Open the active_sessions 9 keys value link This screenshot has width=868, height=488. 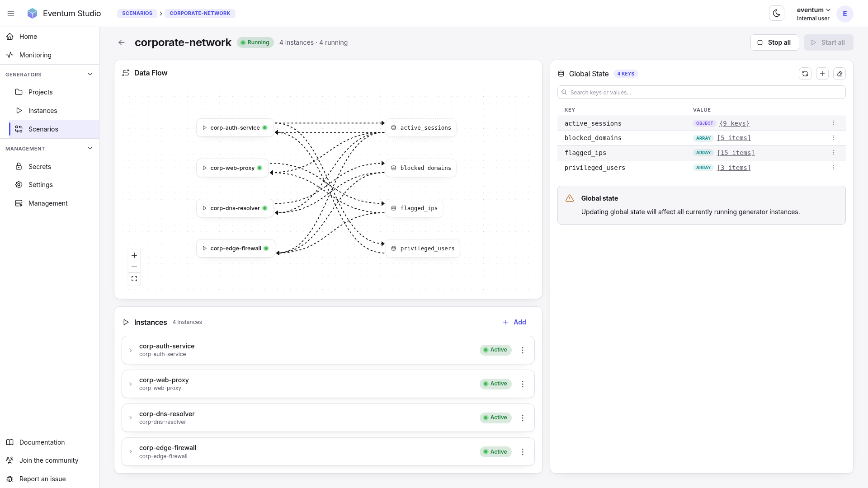point(734,123)
